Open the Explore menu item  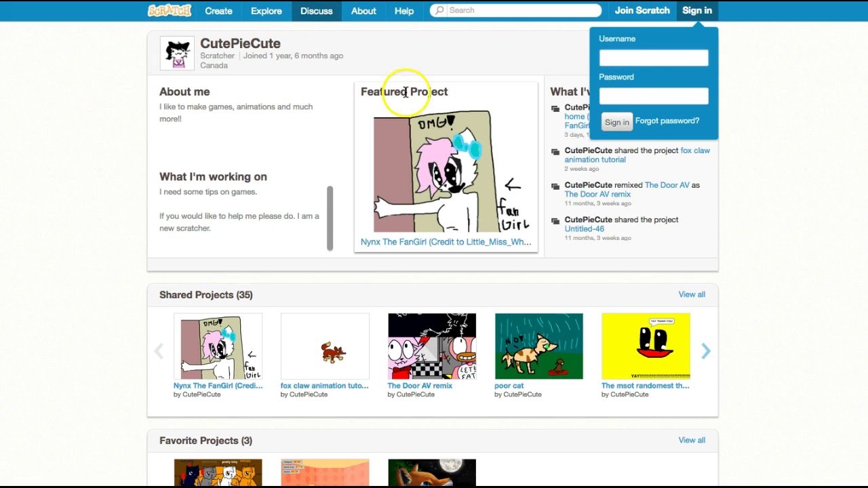pyautogui.click(x=266, y=11)
